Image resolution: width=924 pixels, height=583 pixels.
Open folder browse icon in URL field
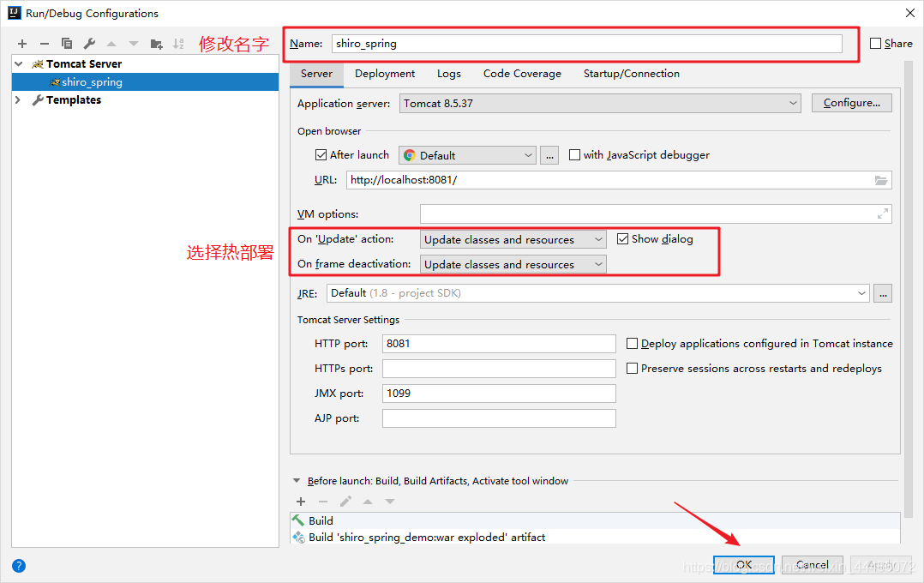pos(881,180)
